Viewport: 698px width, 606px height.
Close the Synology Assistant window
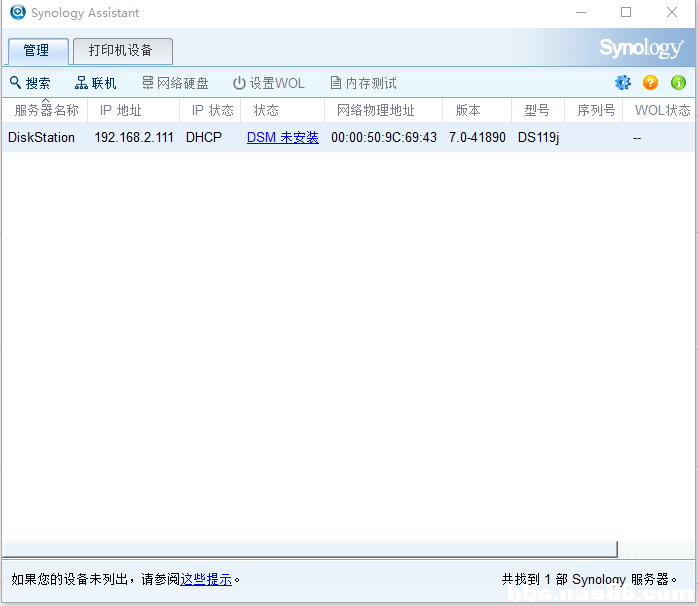click(672, 12)
